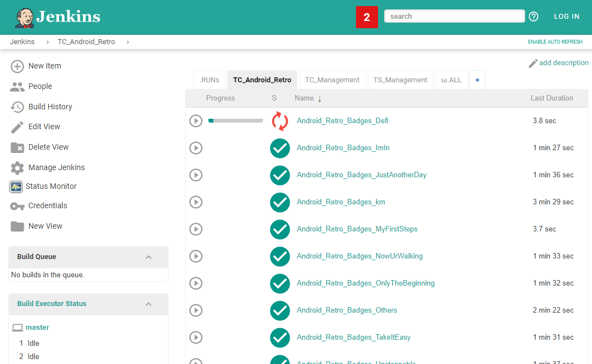The image size is (592, 364).
Task: Click success status icon for Android_Retro_Badges_MyFirstSteps
Action: (x=280, y=230)
